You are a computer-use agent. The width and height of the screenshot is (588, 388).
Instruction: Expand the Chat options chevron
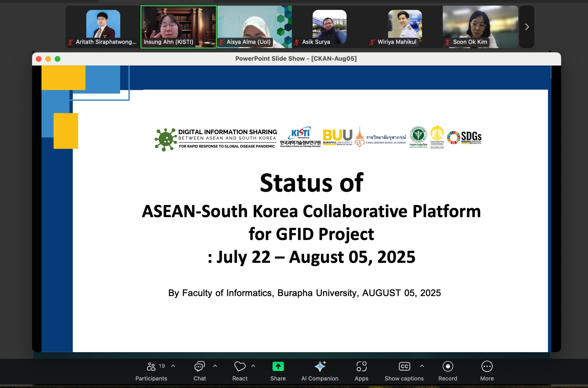[x=215, y=366]
